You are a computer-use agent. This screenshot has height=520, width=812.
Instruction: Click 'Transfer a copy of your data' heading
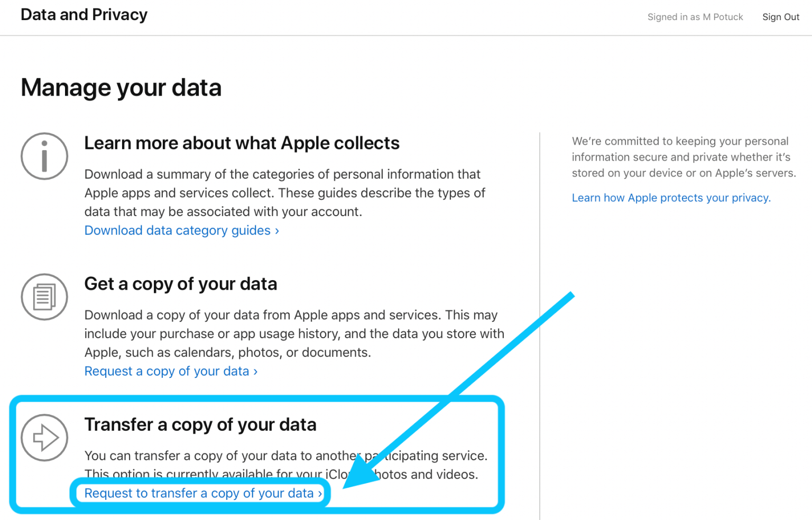click(200, 424)
